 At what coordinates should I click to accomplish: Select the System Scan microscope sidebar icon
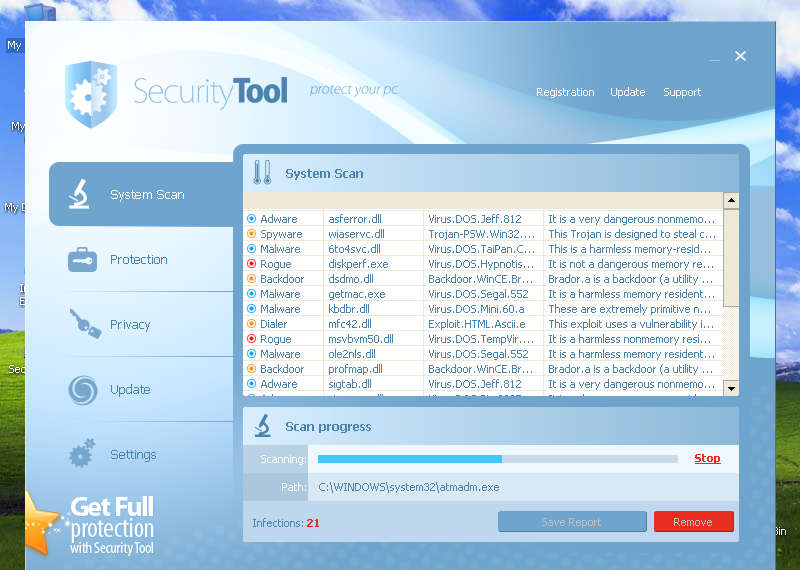[79, 194]
